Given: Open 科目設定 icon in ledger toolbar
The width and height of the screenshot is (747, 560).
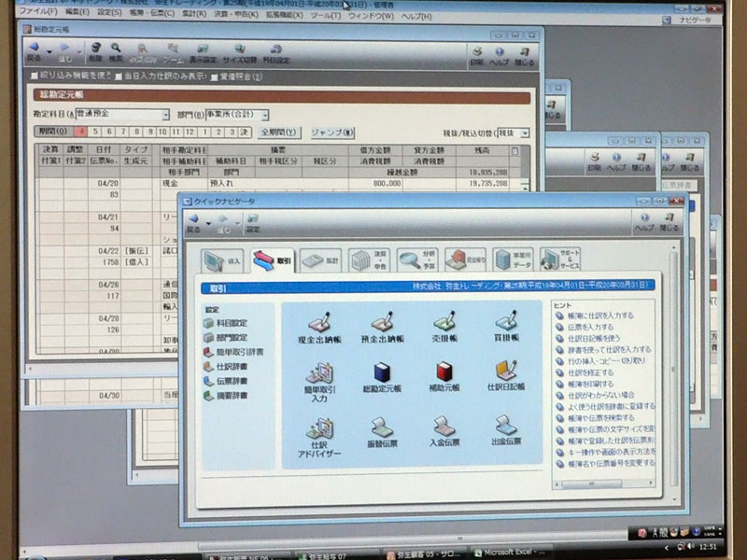Looking at the screenshot, I should pyautogui.click(x=276, y=54).
